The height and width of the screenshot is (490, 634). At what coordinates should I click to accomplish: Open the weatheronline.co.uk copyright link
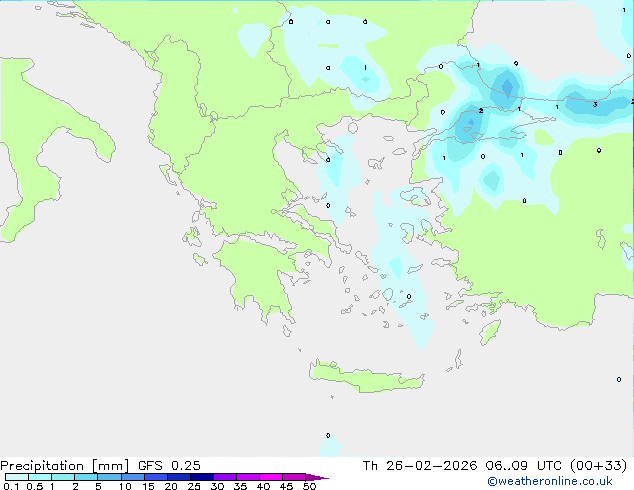pos(549,481)
